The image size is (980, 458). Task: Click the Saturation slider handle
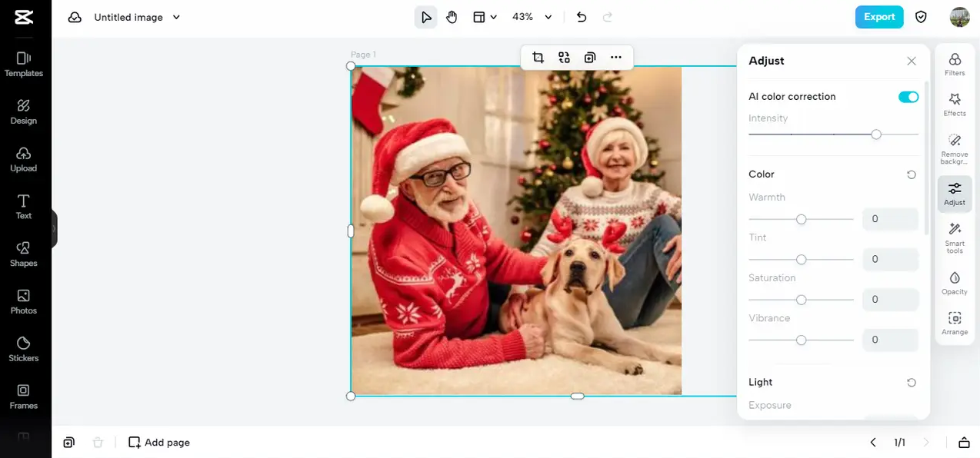(x=801, y=300)
